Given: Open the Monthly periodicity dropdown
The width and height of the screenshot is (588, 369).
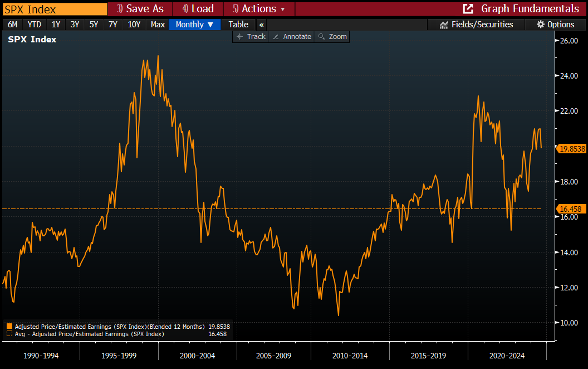Looking at the screenshot, I should click(x=195, y=25).
